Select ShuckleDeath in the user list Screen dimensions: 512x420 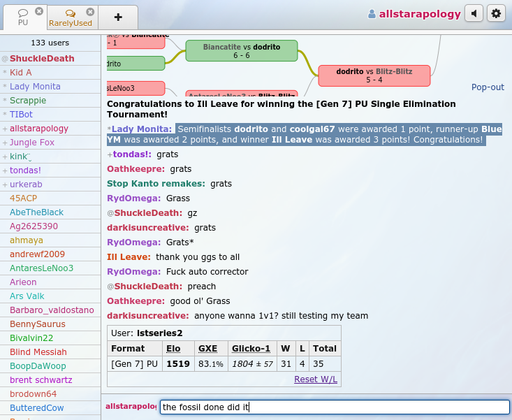click(x=42, y=59)
